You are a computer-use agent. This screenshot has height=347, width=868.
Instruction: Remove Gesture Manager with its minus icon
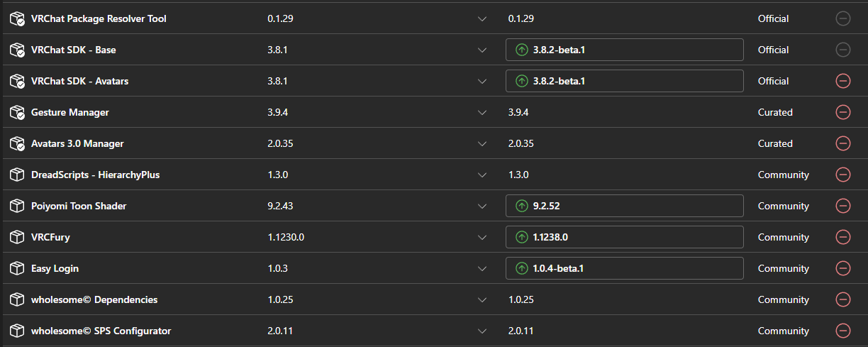pyautogui.click(x=843, y=112)
